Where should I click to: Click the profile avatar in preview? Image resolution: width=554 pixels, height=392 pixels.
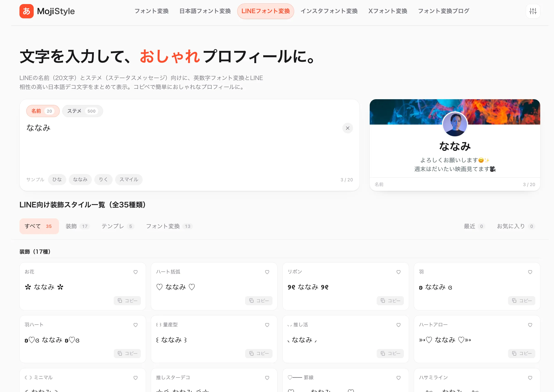[x=455, y=124]
